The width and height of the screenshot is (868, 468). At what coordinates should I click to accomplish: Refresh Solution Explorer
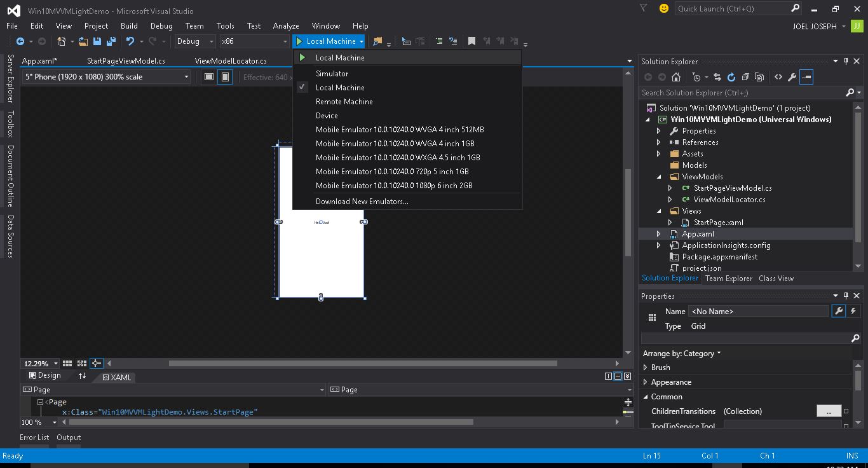tap(731, 77)
